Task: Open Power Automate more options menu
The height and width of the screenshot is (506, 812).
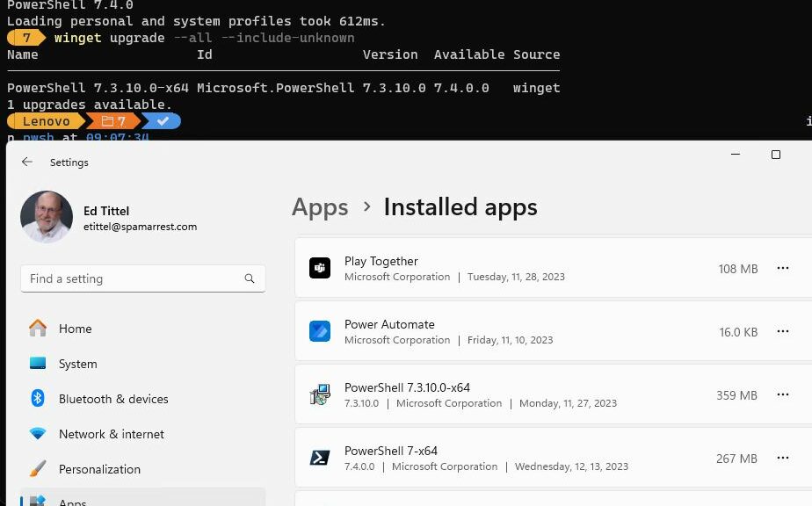Action: (x=782, y=331)
